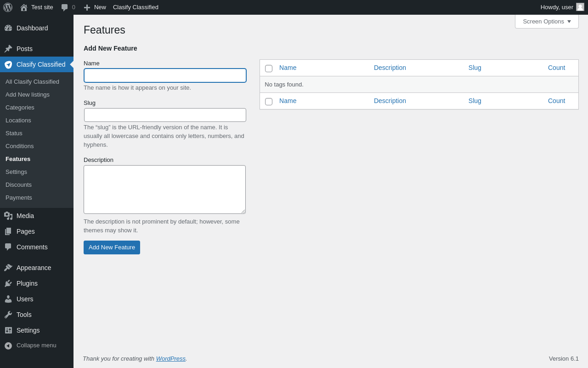Click the Comments icon in sidebar
The image size is (588, 368).
click(x=8, y=247)
